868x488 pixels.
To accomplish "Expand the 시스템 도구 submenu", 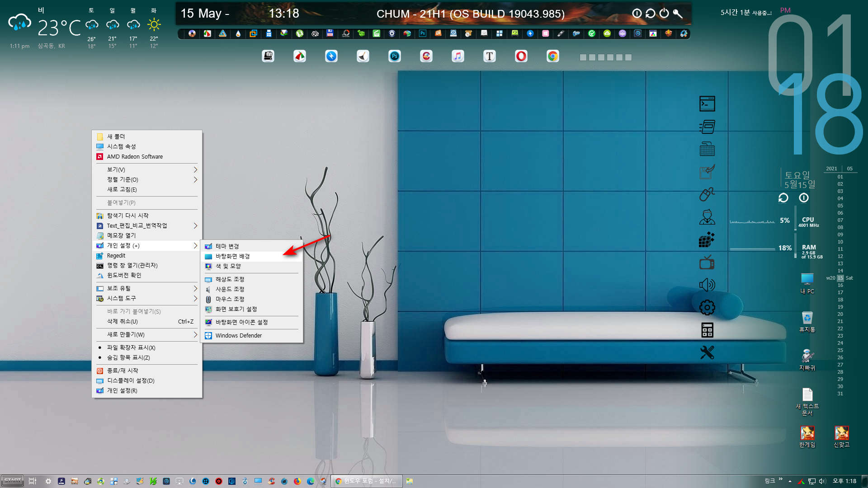I will click(147, 298).
